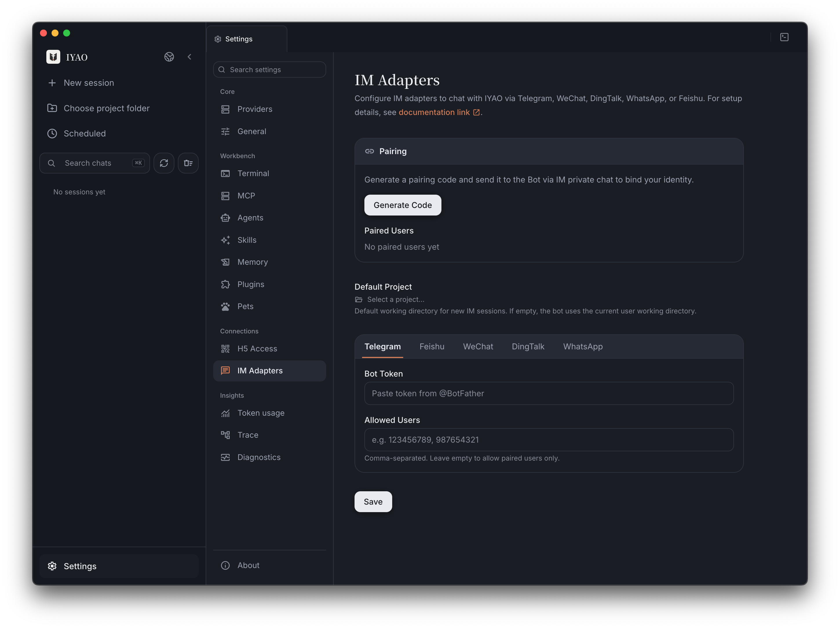Open Token usage insights

pyautogui.click(x=270, y=413)
